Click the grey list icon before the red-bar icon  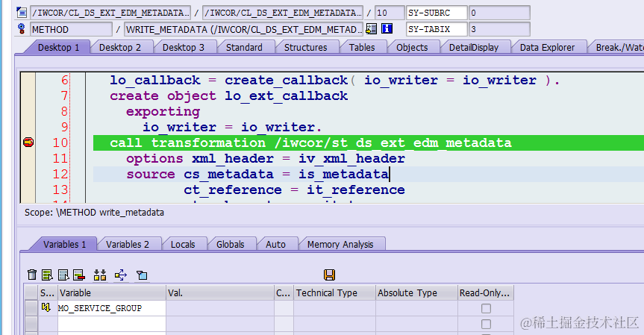[x=63, y=275]
